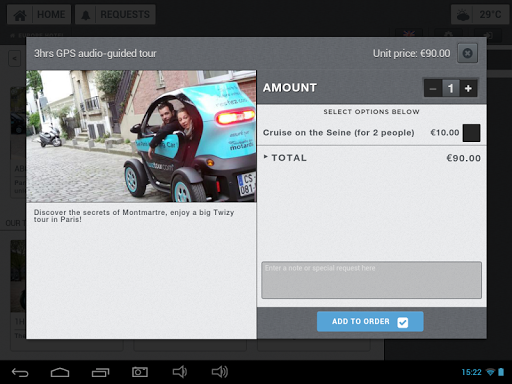Focus the note or special request field

[x=371, y=280]
